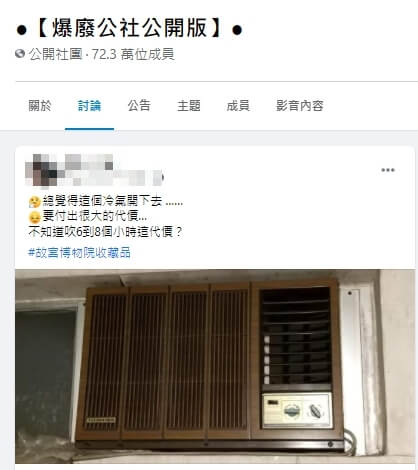The width and height of the screenshot is (418, 470).
Task: Click the crying emoji in the post
Action: [35, 202]
